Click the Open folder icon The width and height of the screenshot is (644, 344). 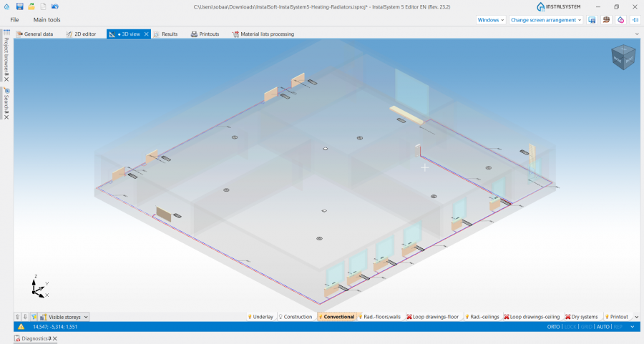pyautogui.click(x=31, y=6)
